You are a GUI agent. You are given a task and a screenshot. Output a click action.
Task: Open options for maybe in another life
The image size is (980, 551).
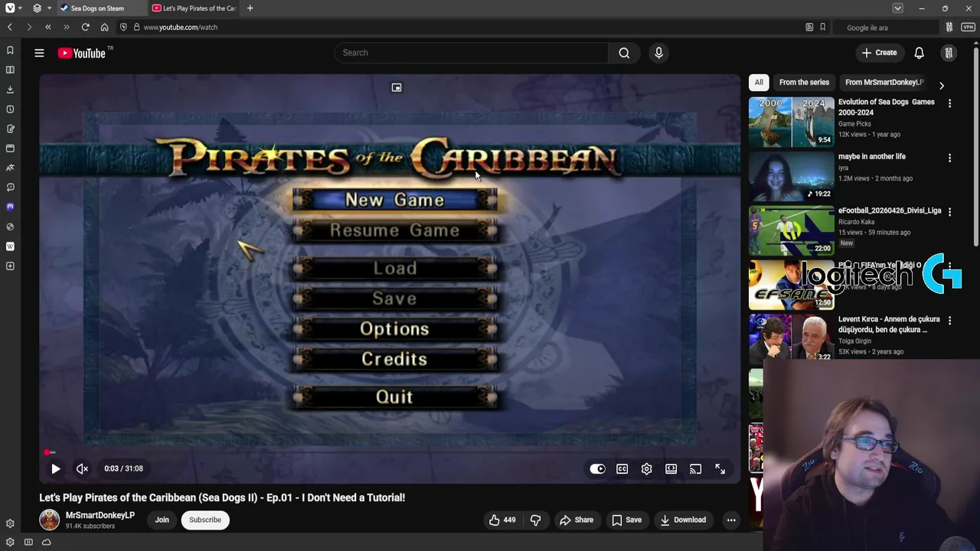949,158
